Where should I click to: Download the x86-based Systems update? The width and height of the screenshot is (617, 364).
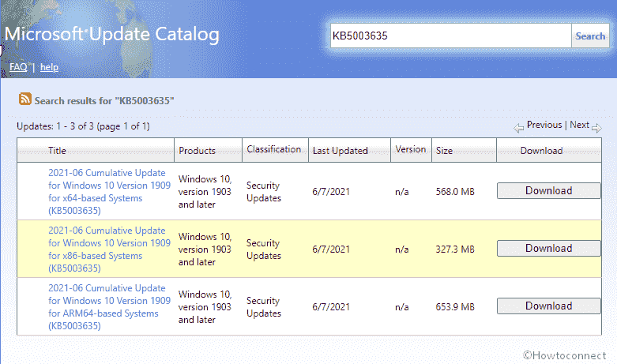point(548,248)
